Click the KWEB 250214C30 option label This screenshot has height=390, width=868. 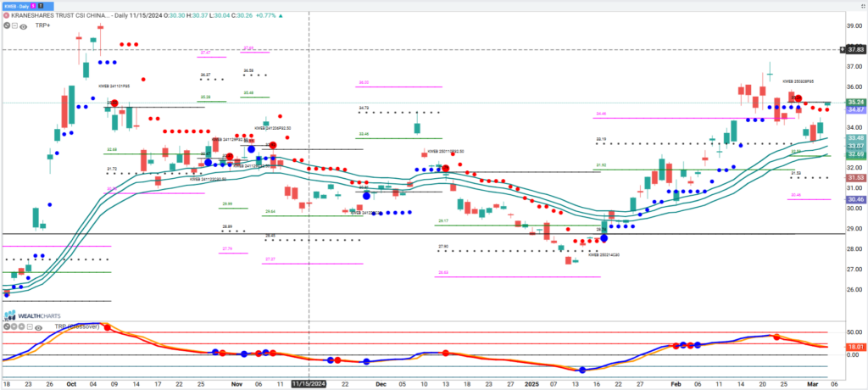click(x=604, y=255)
